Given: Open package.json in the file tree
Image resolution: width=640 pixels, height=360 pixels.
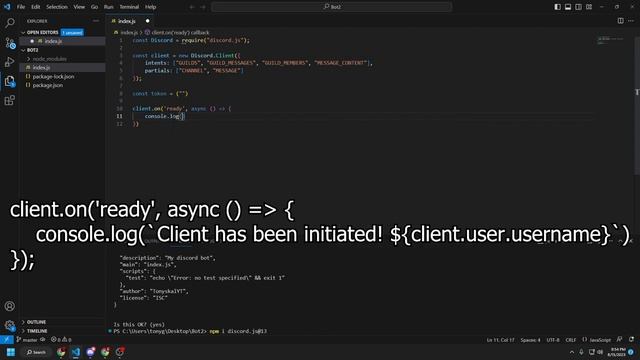Looking at the screenshot, I should [62, 85].
